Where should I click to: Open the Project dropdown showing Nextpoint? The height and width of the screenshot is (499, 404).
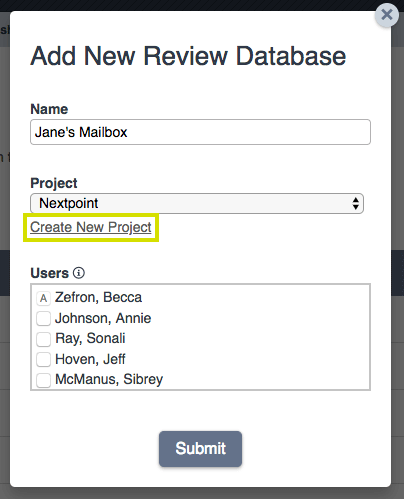197,203
